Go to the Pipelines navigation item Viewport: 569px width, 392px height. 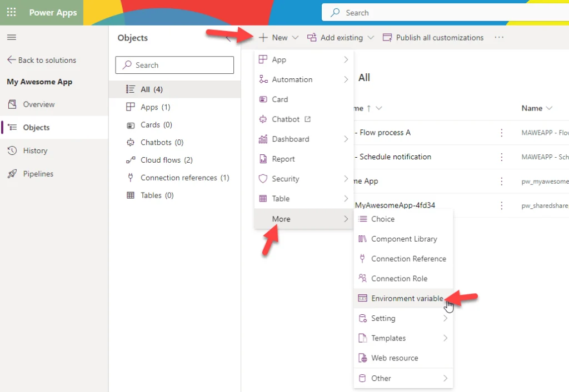click(54, 174)
